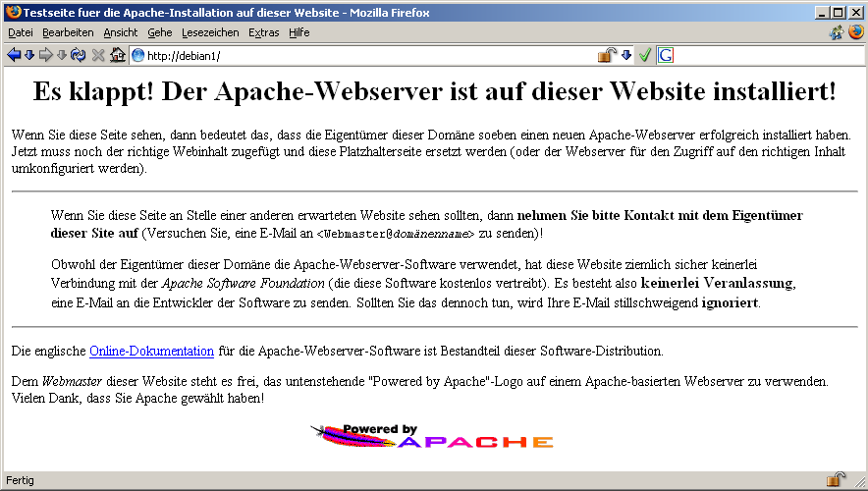Click the Firefox icon in title bar
The width and height of the screenshot is (868, 491).
(14, 12)
